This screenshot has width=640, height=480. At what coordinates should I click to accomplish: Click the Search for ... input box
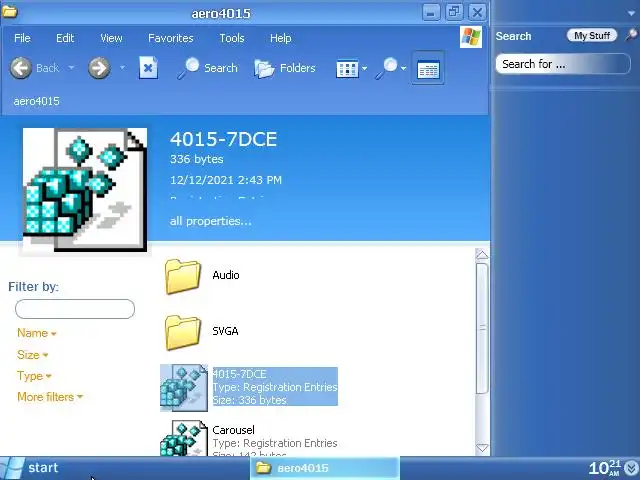pos(563,64)
